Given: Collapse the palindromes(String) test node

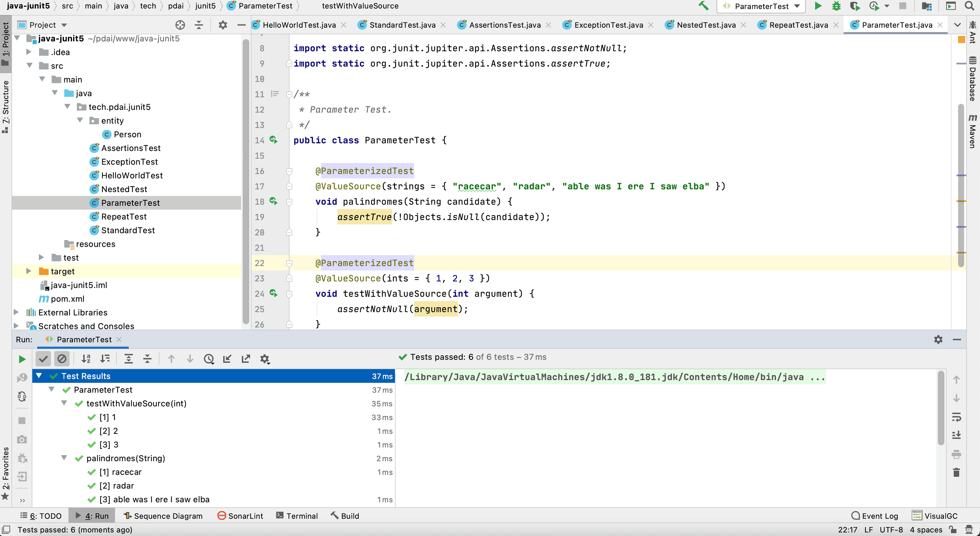Looking at the screenshot, I should tap(64, 458).
